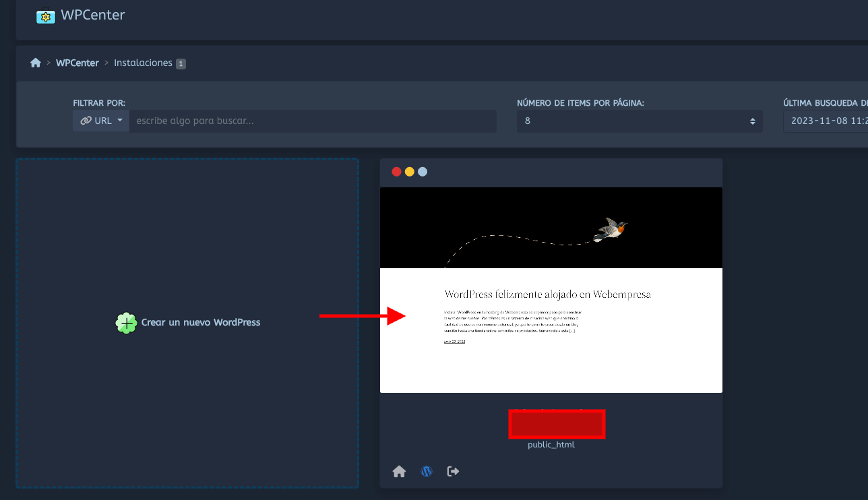Click the WPCenter logo icon in header
The image size is (868, 500).
46,15
